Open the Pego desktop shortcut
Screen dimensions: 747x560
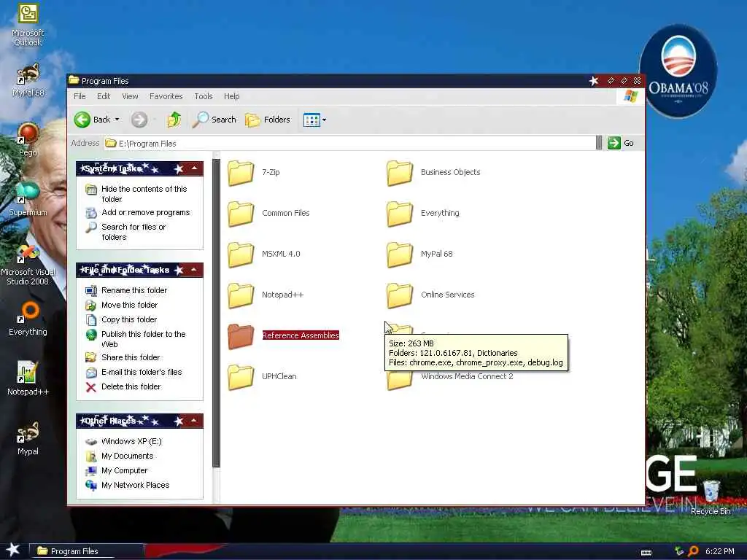tap(28, 139)
